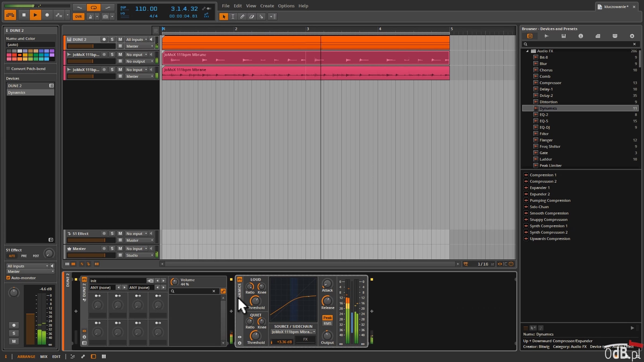The image size is (644, 362).
Task: Solo the DUNE 2 track
Action: pos(112,39)
